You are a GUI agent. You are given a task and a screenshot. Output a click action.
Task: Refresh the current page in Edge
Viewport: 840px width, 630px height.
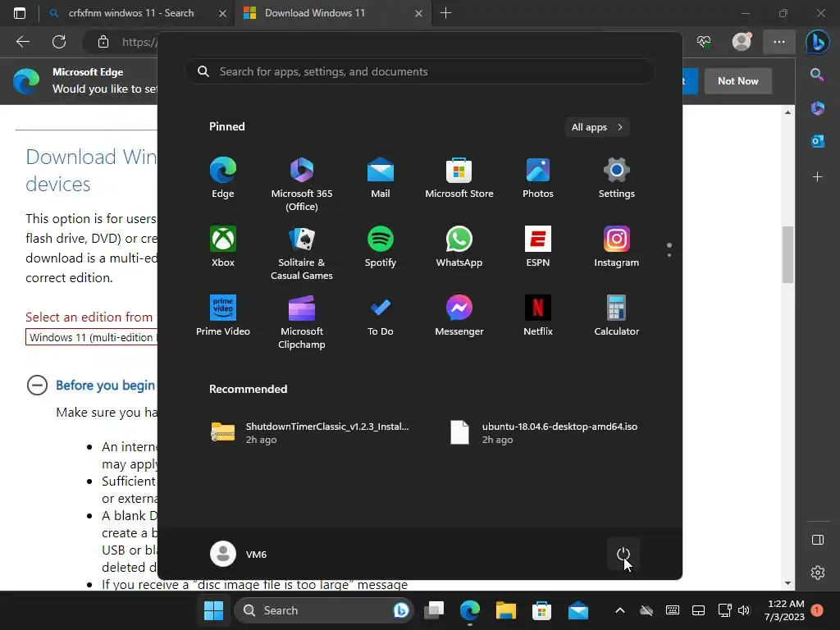[59, 42]
